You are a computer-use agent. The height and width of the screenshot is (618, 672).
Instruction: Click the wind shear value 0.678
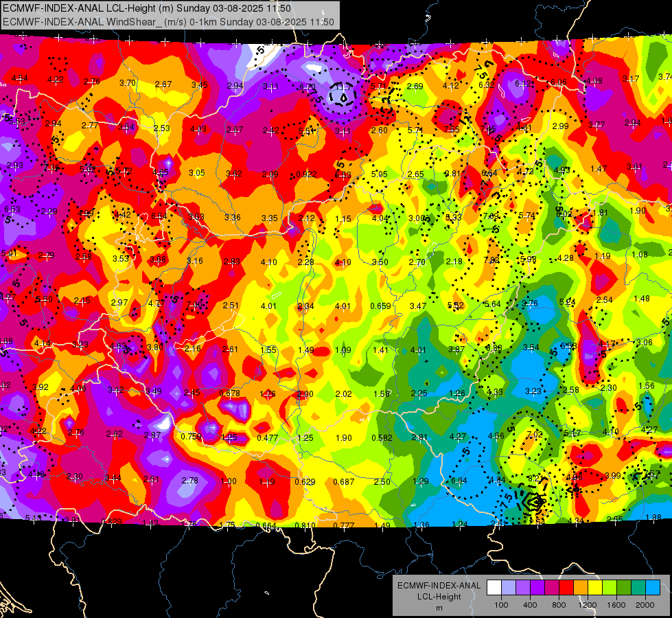tap(230, 393)
